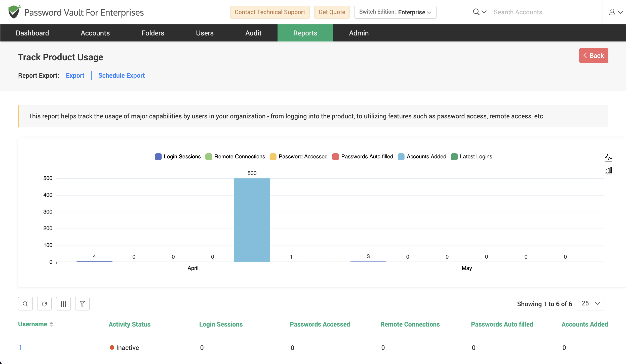
Task: Open rows-per-page 25 dropdown
Action: click(590, 303)
